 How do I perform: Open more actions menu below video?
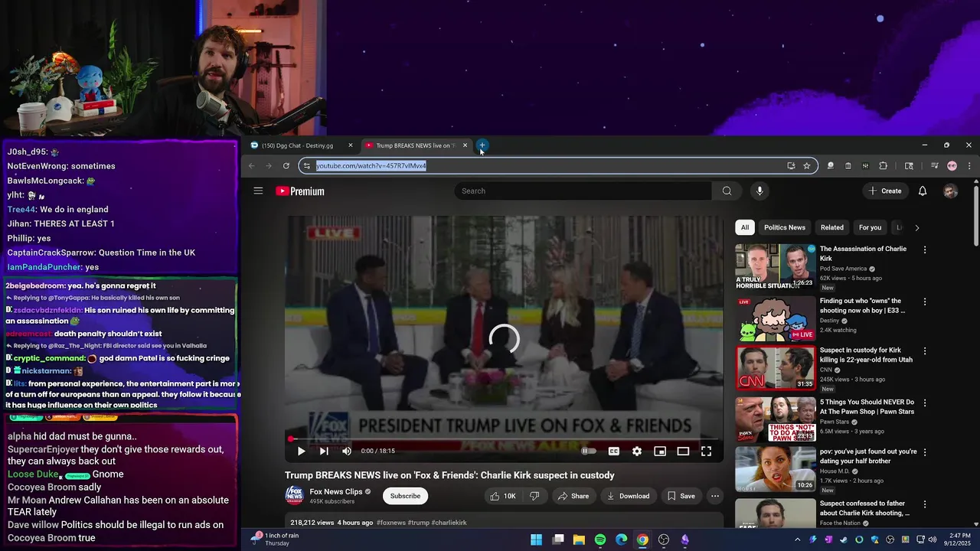pos(715,496)
